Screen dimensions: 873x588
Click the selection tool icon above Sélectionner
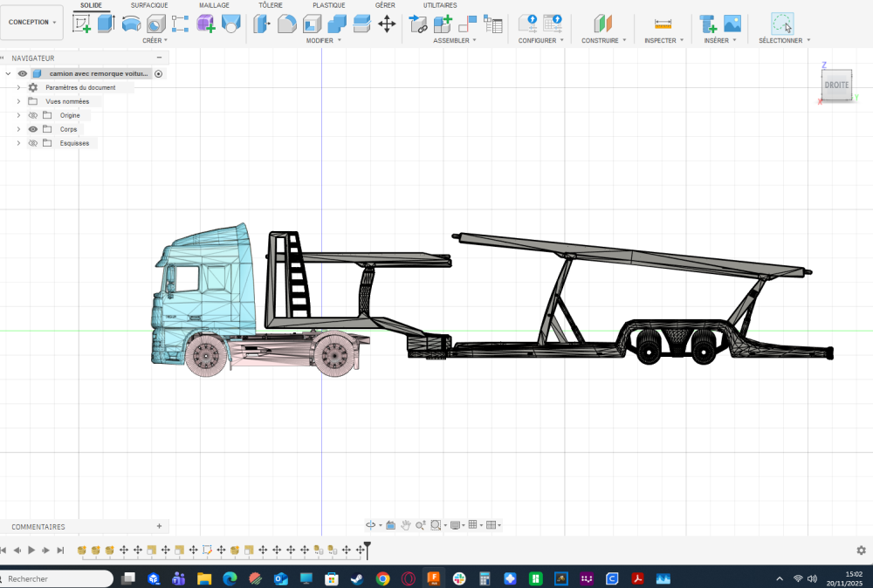point(783,24)
